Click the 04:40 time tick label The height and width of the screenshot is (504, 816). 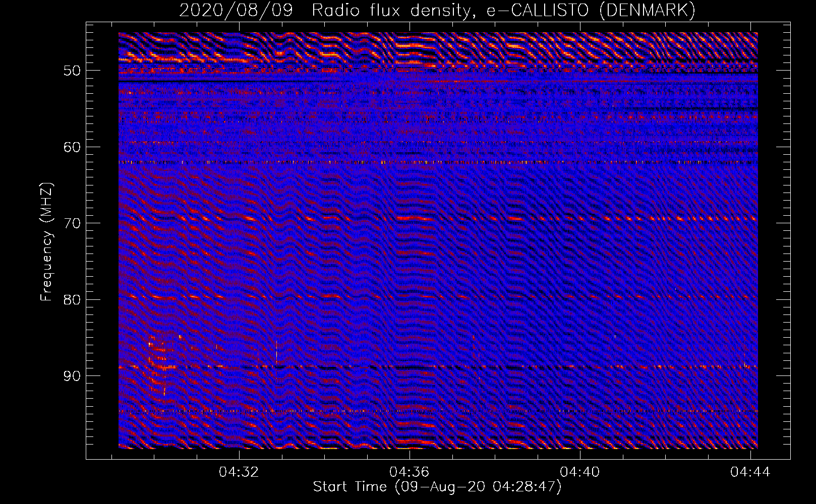pyautogui.click(x=580, y=472)
